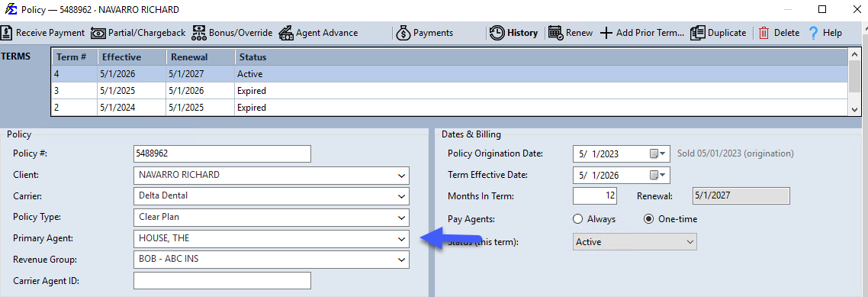
Task: Sort terms by Effective column header
Action: tap(132, 57)
